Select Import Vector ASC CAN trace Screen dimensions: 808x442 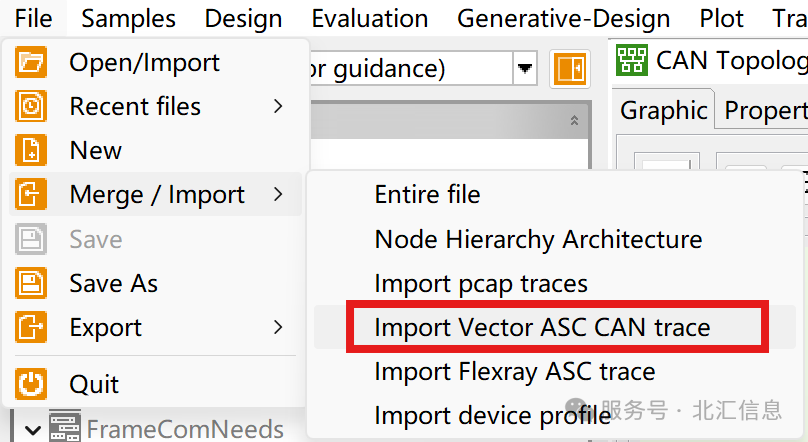click(542, 328)
